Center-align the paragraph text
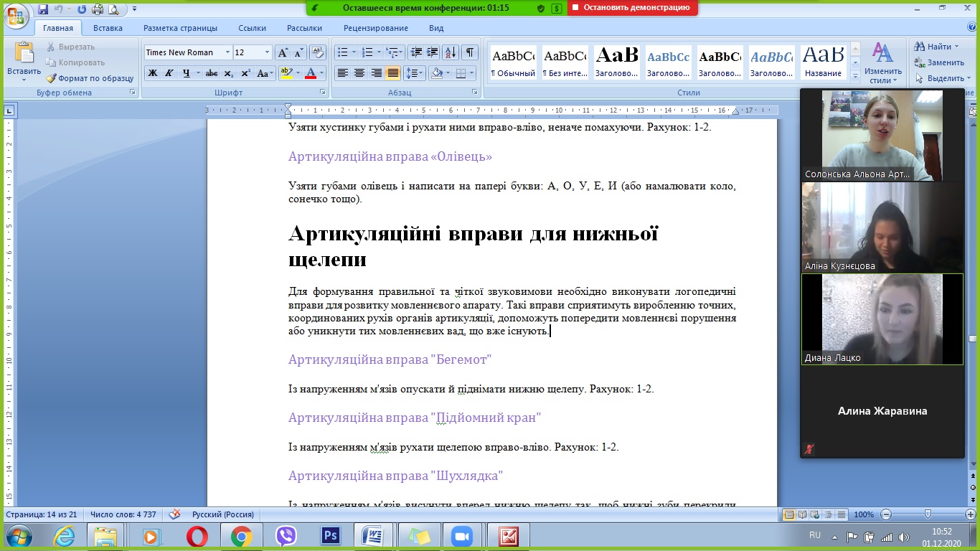980x551 pixels. click(x=359, y=73)
